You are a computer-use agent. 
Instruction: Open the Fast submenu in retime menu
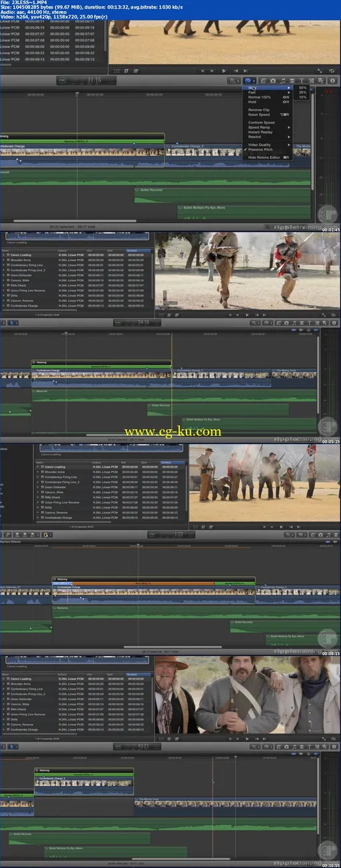[269, 92]
